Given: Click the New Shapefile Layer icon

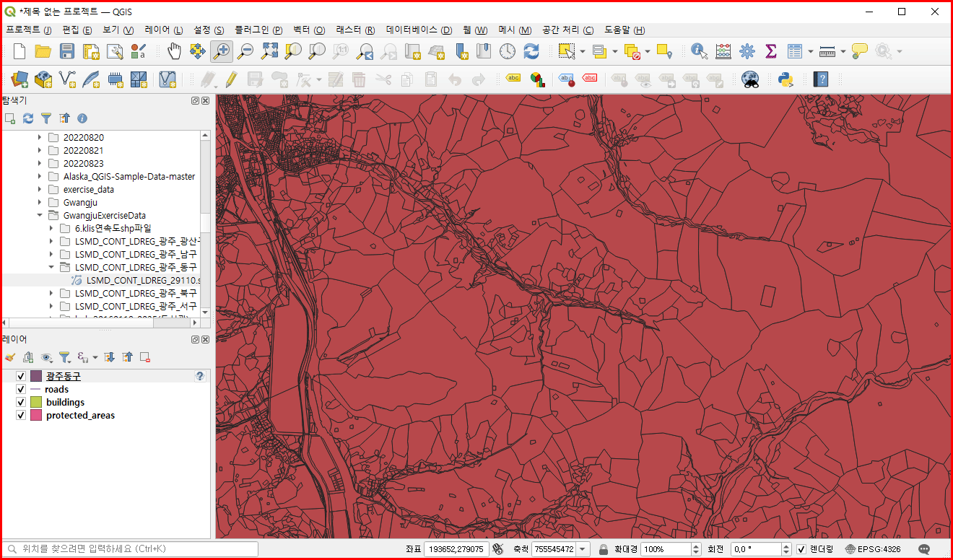Looking at the screenshot, I should click(x=67, y=79).
